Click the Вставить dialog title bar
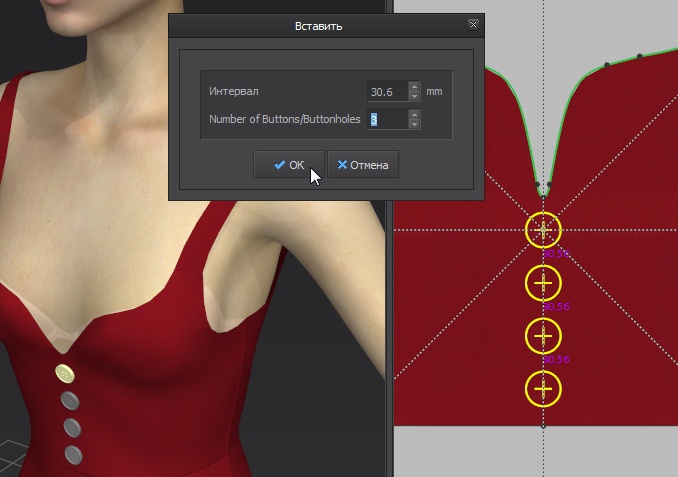 tap(318, 25)
